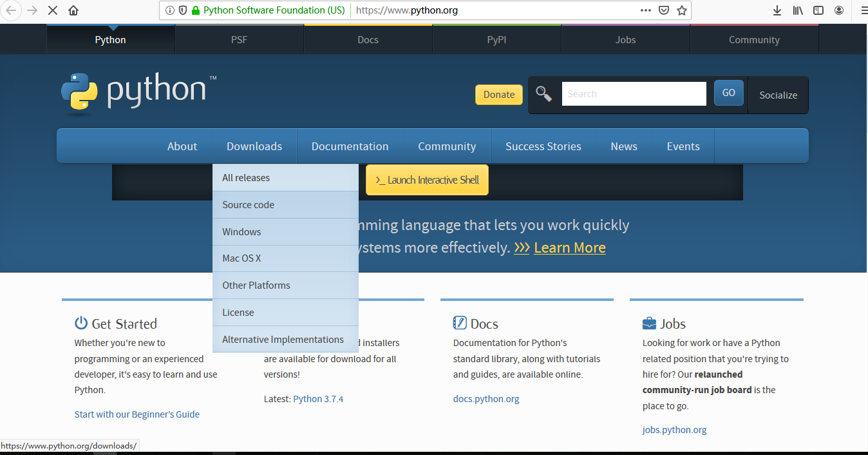
Task: Click the Jobs section heading
Action: [673, 324]
